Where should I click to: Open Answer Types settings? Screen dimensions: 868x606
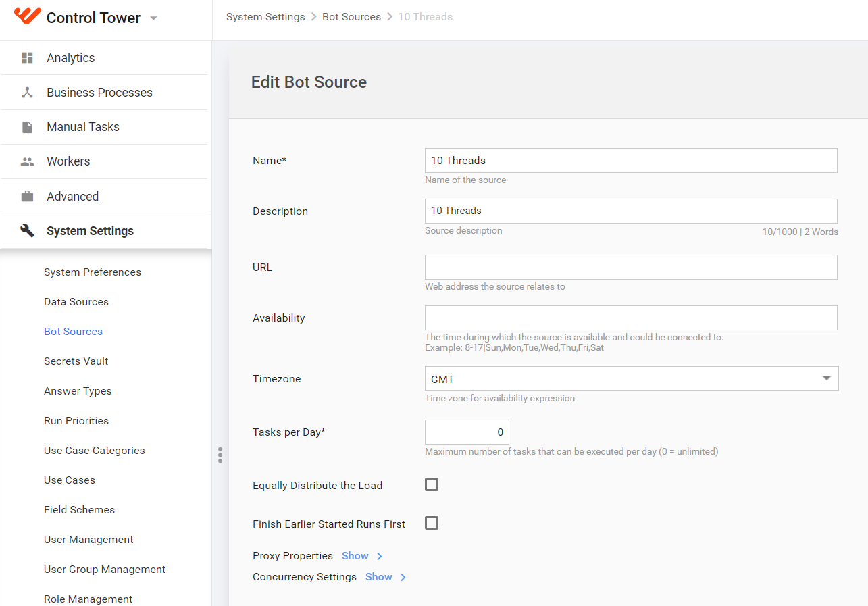click(x=78, y=391)
